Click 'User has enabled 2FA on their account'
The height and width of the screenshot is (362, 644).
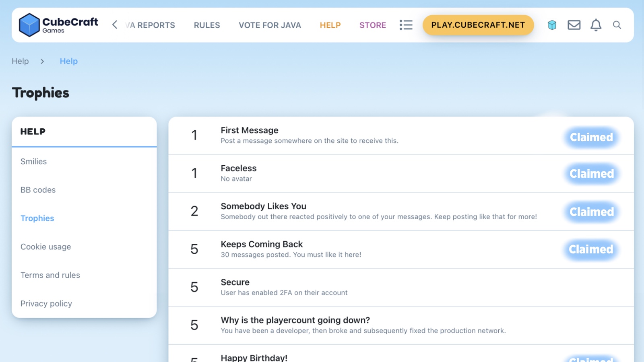[x=284, y=293]
